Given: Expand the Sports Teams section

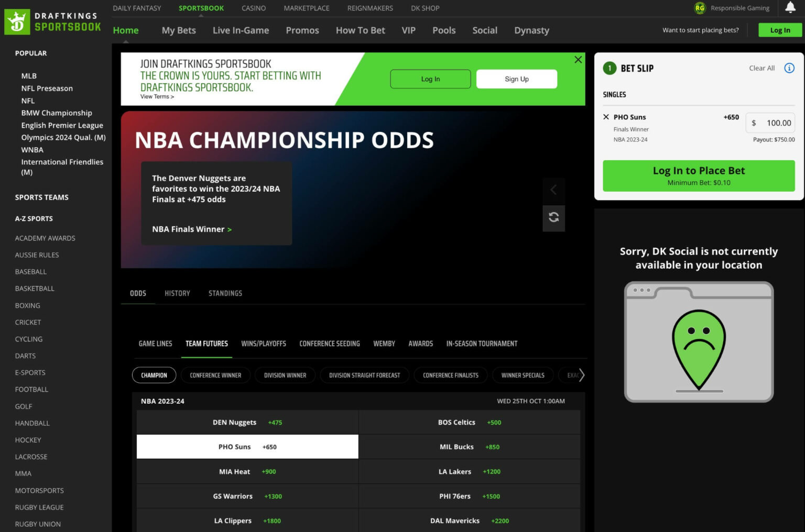Looking at the screenshot, I should click(42, 197).
